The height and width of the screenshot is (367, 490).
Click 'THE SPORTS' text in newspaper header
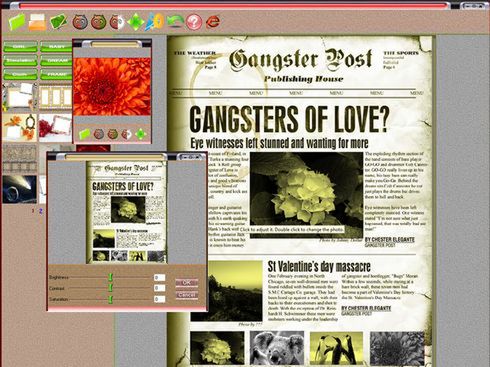pyautogui.click(x=401, y=53)
